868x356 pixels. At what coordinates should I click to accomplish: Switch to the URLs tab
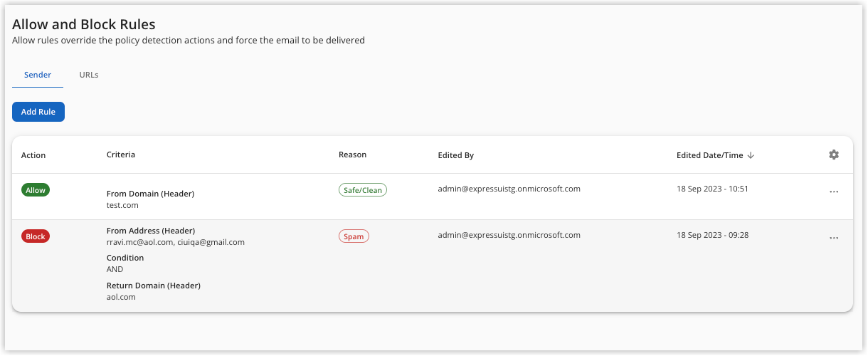click(89, 75)
